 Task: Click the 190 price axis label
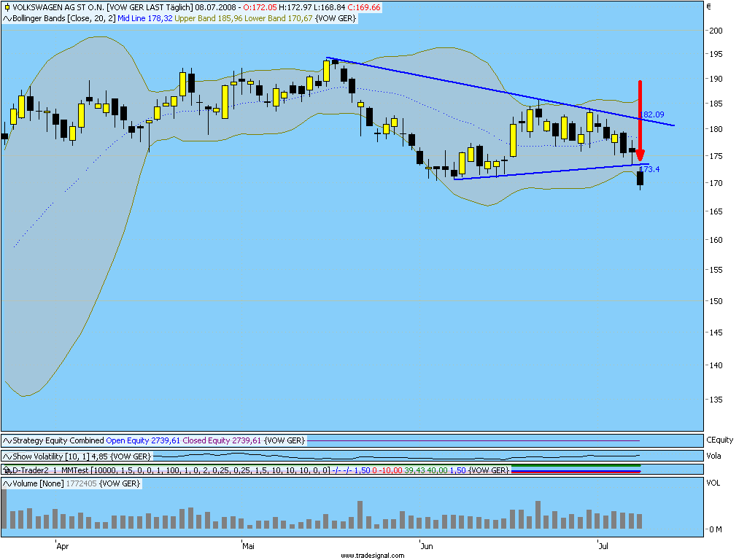[x=716, y=79]
